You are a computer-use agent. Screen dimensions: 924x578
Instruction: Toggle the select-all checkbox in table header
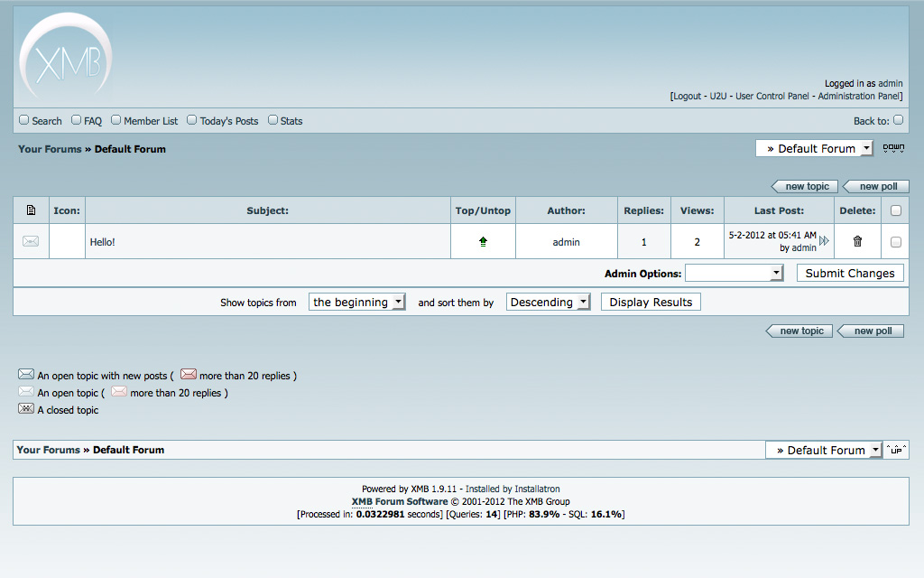tap(895, 210)
